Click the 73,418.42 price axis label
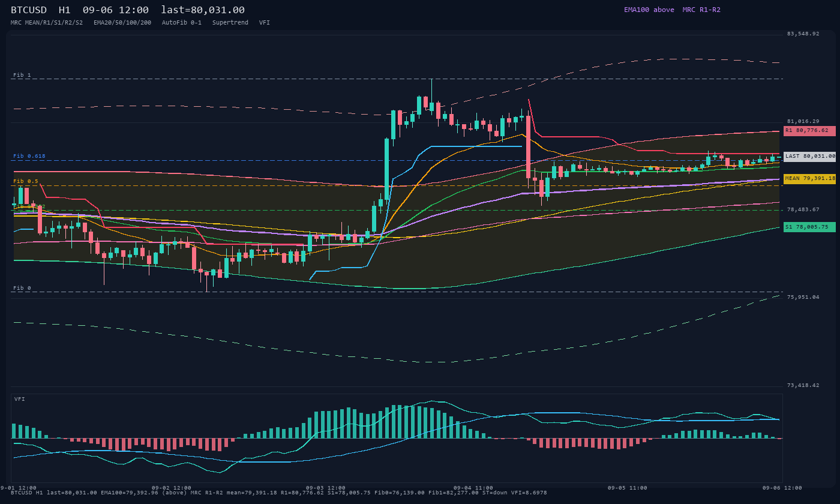This screenshot has width=840, height=504. coord(803,385)
